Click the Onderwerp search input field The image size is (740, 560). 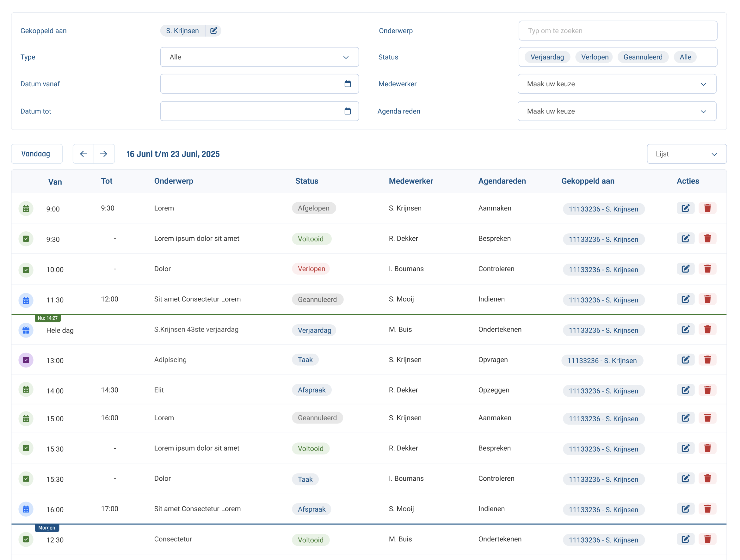point(618,31)
